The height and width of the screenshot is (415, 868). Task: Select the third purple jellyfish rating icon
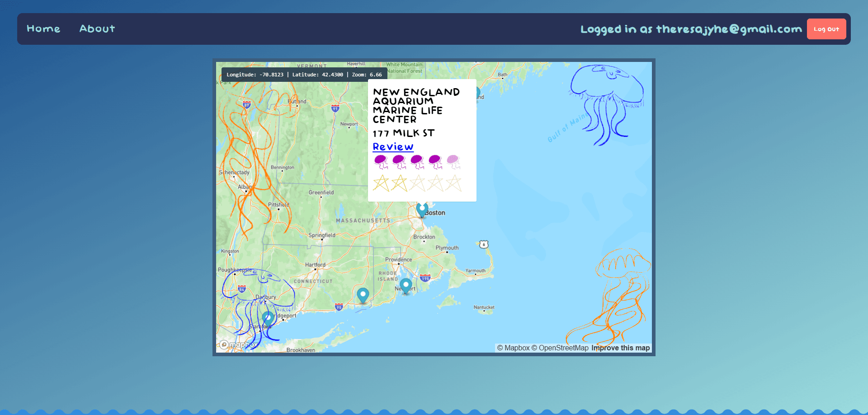click(417, 161)
